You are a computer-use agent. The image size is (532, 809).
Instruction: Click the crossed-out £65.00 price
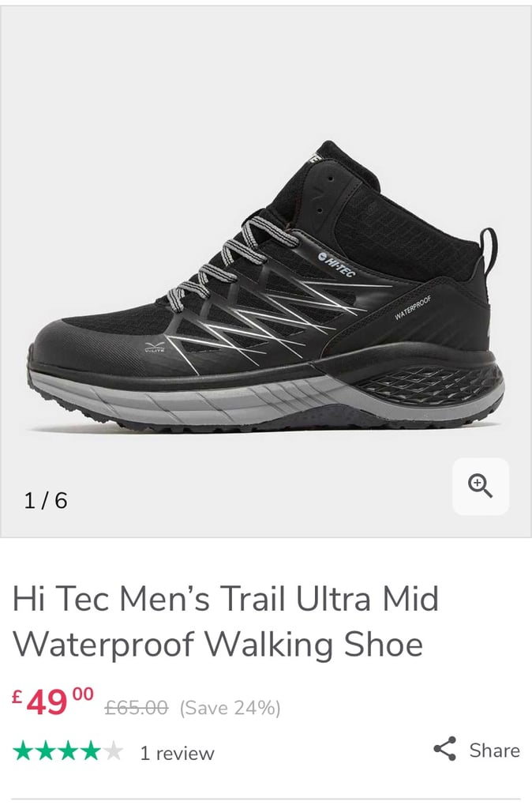(x=137, y=707)
